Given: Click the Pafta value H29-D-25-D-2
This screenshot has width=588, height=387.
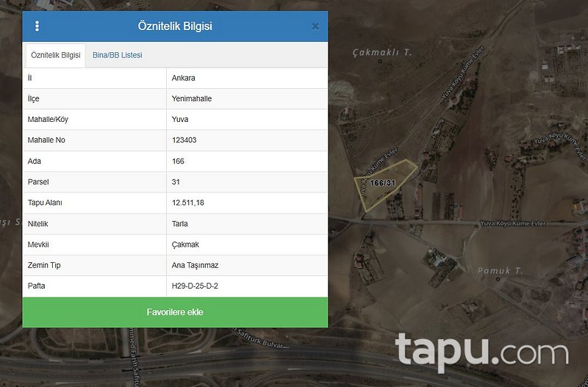Looking at the screenshot, I should point(195,286).
